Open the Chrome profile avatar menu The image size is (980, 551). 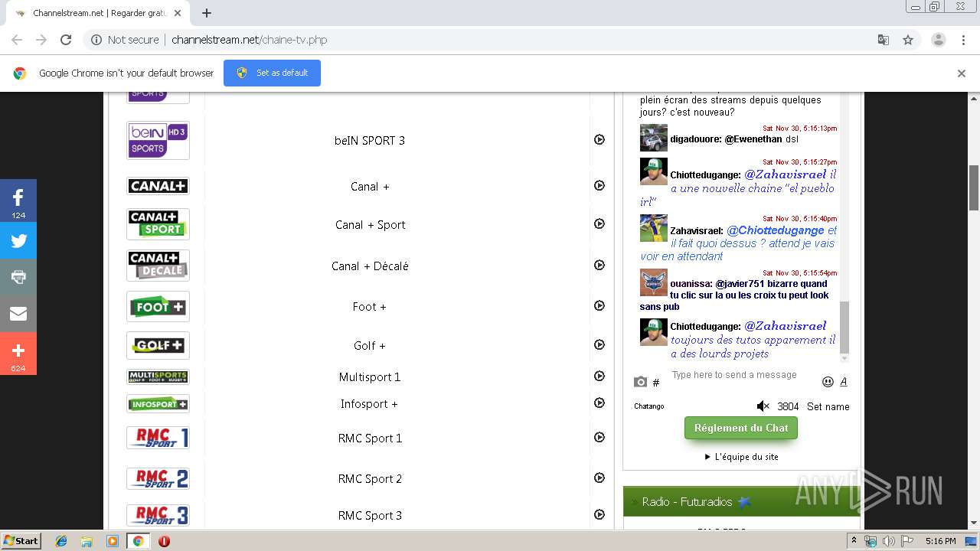coord(939,40)
